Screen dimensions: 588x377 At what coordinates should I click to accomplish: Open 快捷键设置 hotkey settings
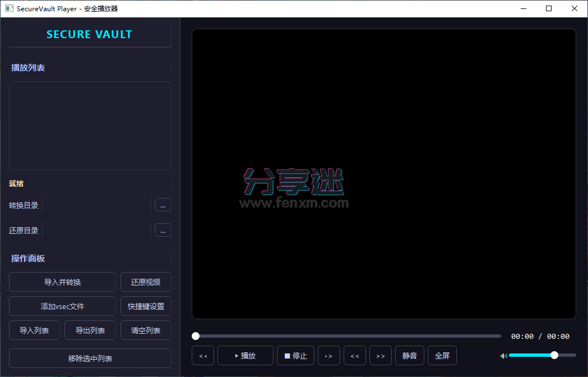146,306
